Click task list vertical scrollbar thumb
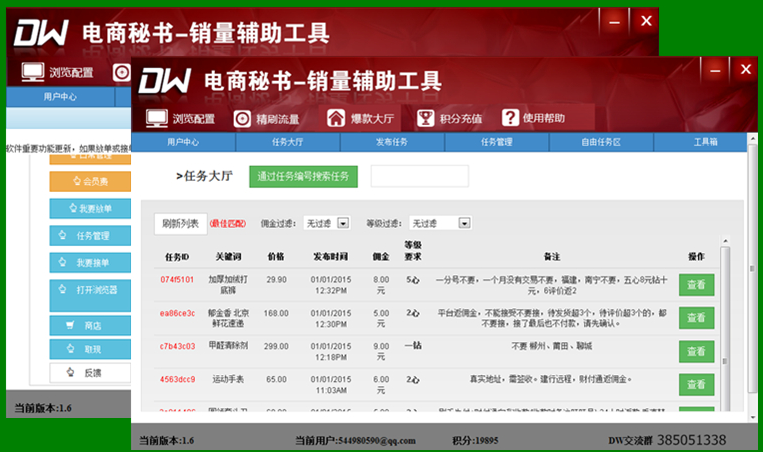Image resolution: width=763 pixels, height=452 pixels. click(725, 328)
